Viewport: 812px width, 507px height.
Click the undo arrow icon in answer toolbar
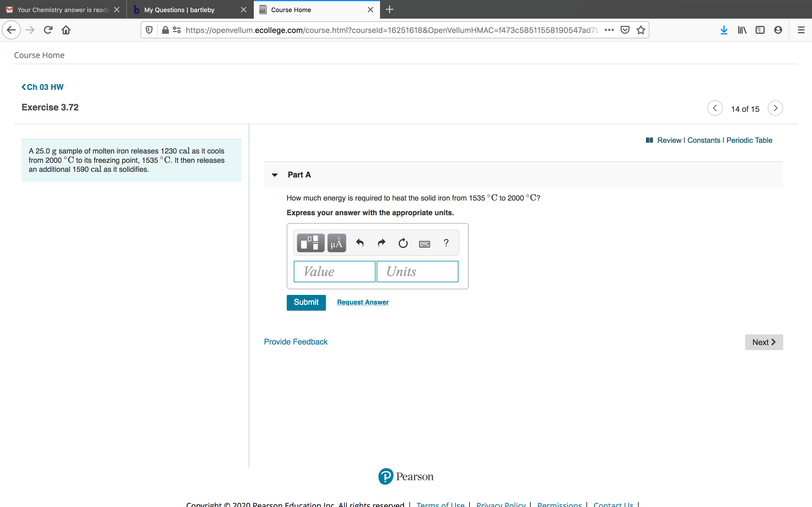(x=359, y=243)
